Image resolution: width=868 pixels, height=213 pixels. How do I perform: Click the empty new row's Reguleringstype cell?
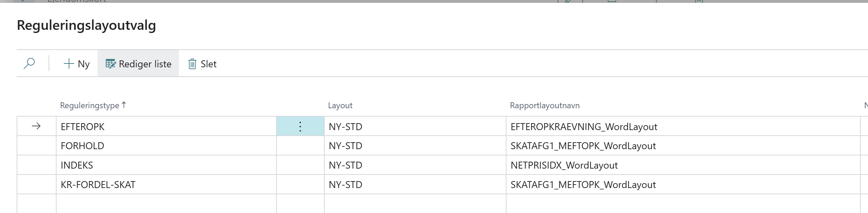(x=166, y=204)
